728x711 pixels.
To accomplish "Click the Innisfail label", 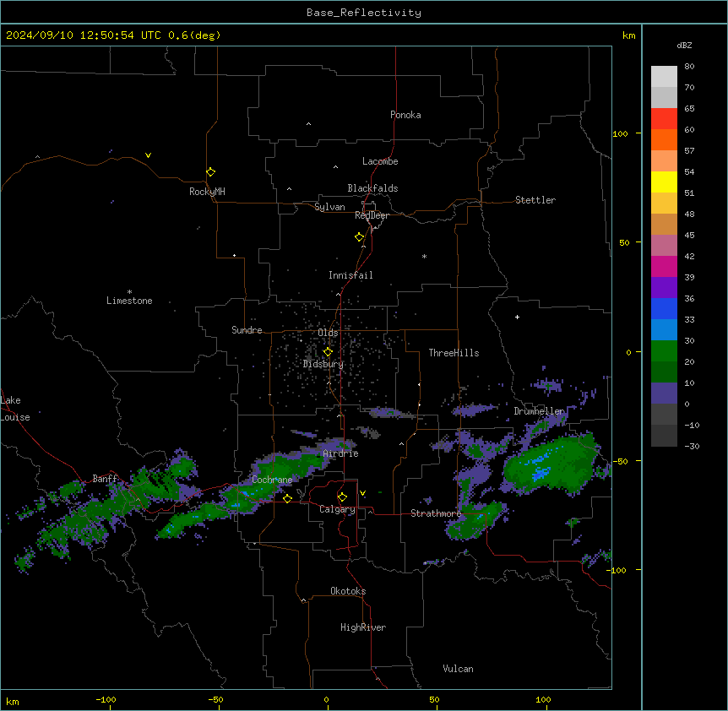I will click(x=350, y=275).
